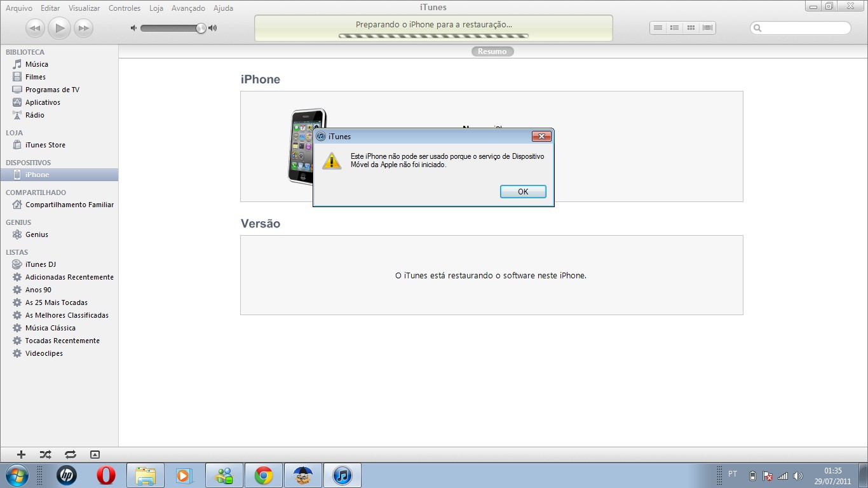Open Windows Live Messenger in taskbar
Viewport: 868px width, 488px height.
[224, 475]
